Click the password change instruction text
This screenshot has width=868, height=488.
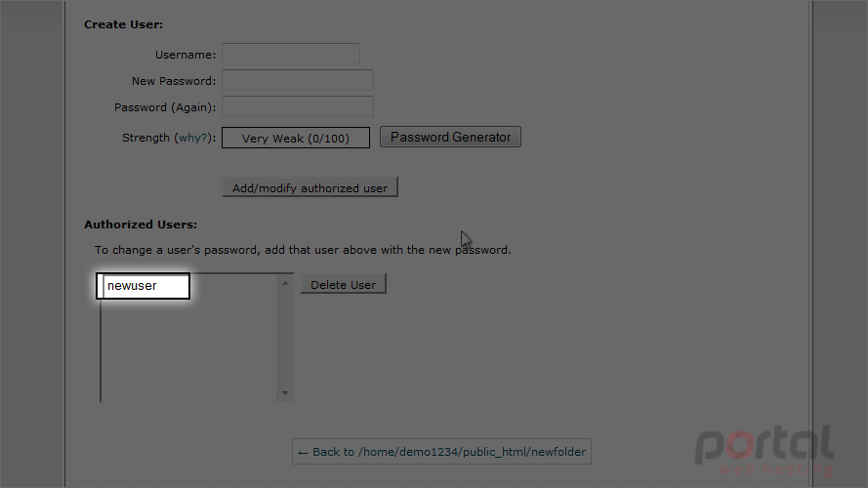click(303, 250)
